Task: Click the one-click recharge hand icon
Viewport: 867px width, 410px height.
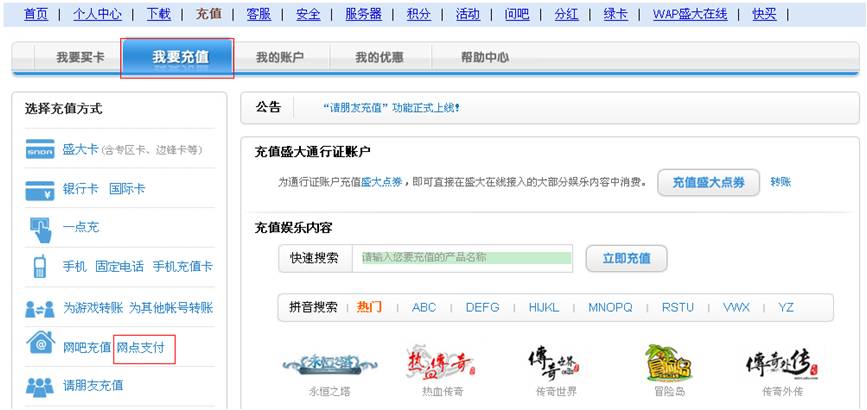Action: click(40, 230)
